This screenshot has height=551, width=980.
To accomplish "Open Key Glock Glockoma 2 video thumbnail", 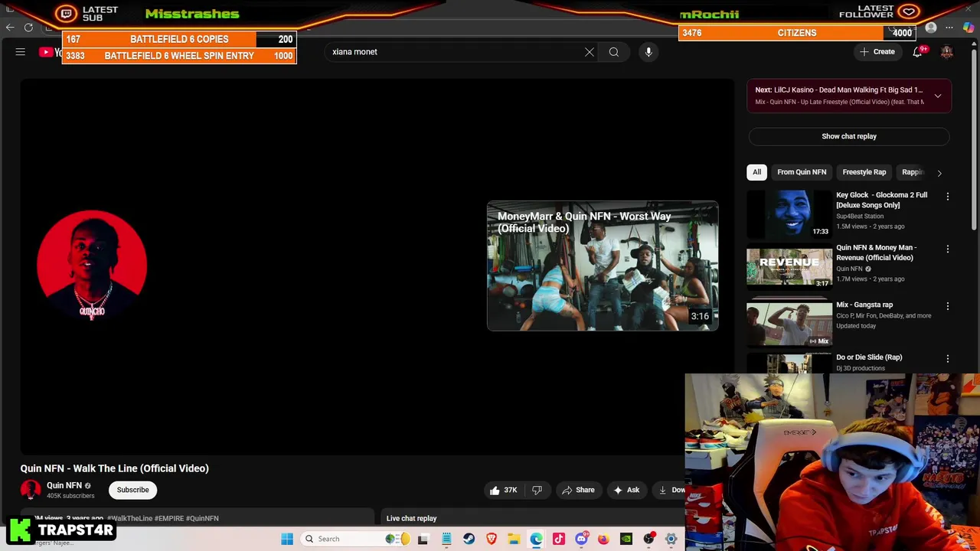I will (x=789, y=214).
